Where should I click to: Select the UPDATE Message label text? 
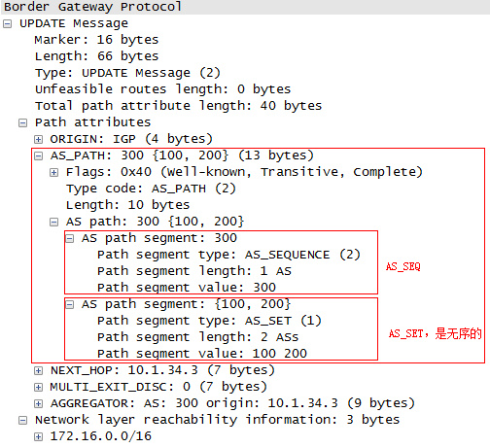[x=74, y=23]
